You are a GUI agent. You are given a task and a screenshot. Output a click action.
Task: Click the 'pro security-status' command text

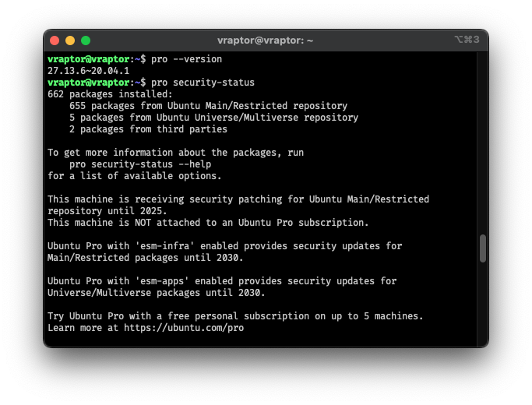tap(203, 83)
